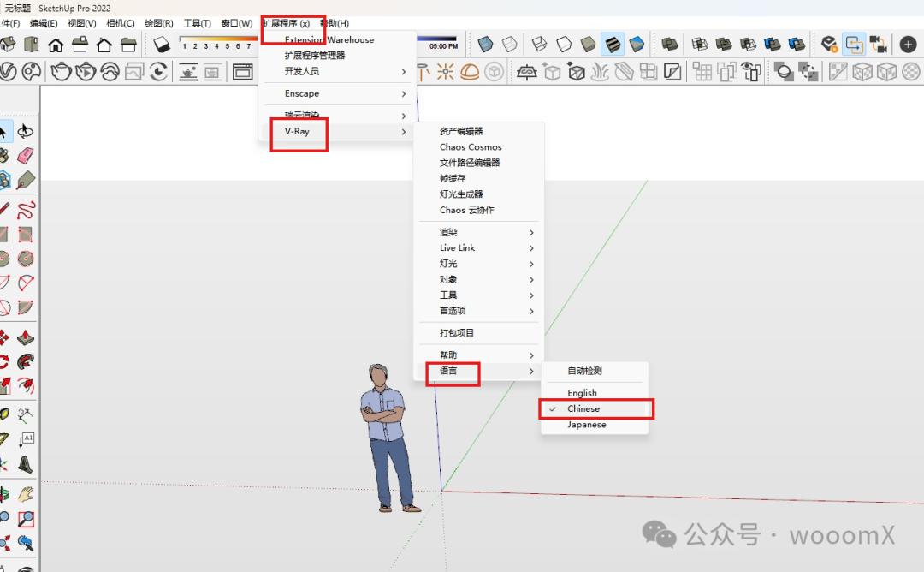Open the 相机(C) menu
Screen dimensions: 924x572
(x=121, y=23)
